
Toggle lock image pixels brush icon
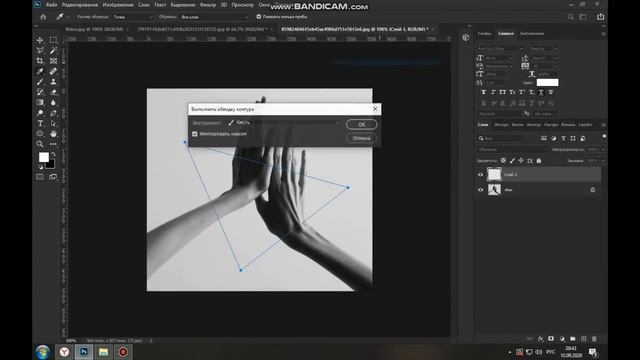click(x=512, y=161)
